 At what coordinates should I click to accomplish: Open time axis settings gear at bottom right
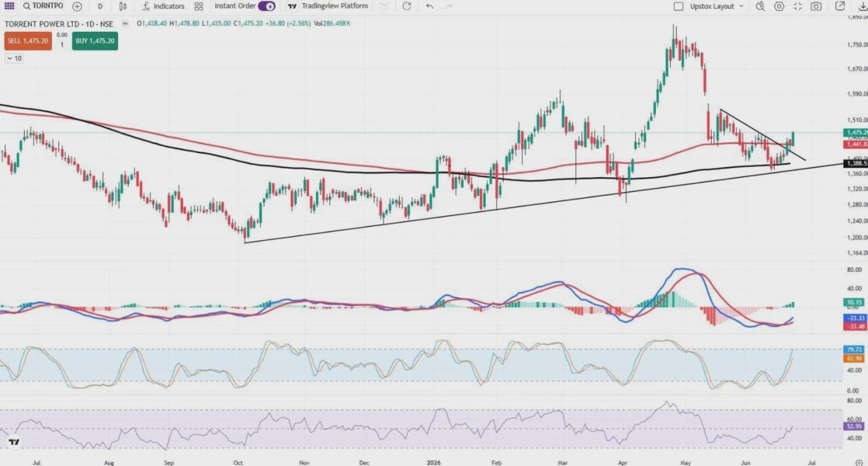click(859, 462)
